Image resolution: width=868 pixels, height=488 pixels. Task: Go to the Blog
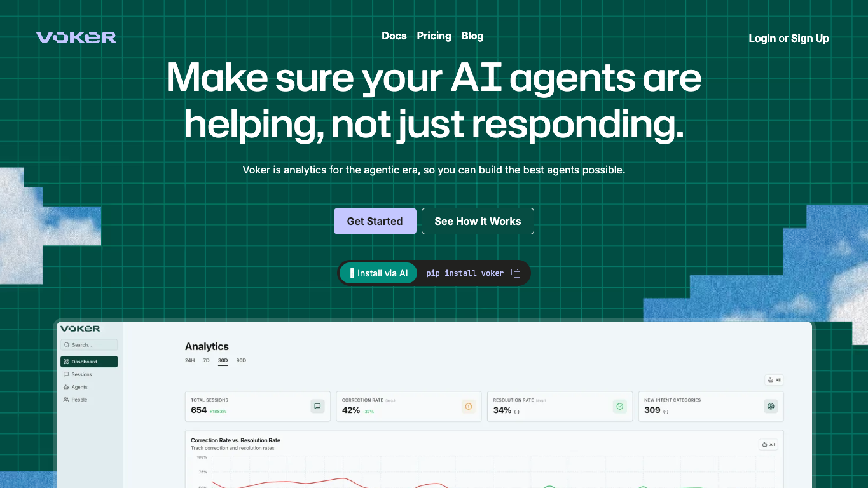pyautogui.click(x=472, y=36)
